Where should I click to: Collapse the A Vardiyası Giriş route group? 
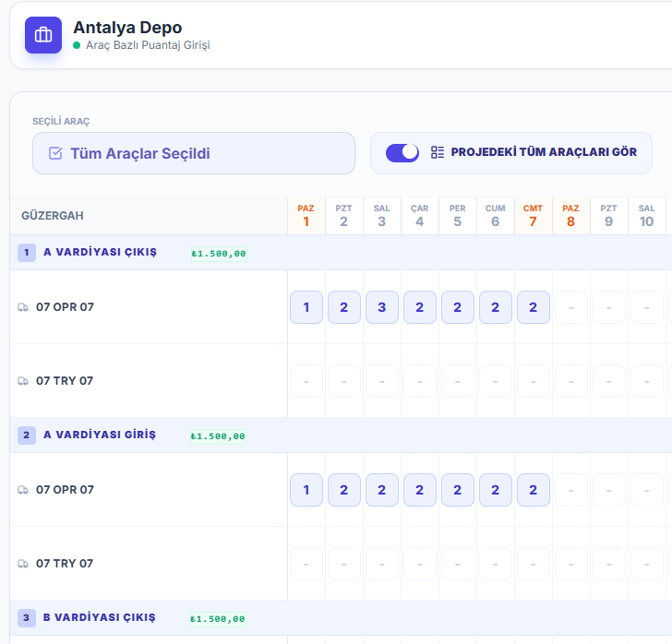click(100, 435)
